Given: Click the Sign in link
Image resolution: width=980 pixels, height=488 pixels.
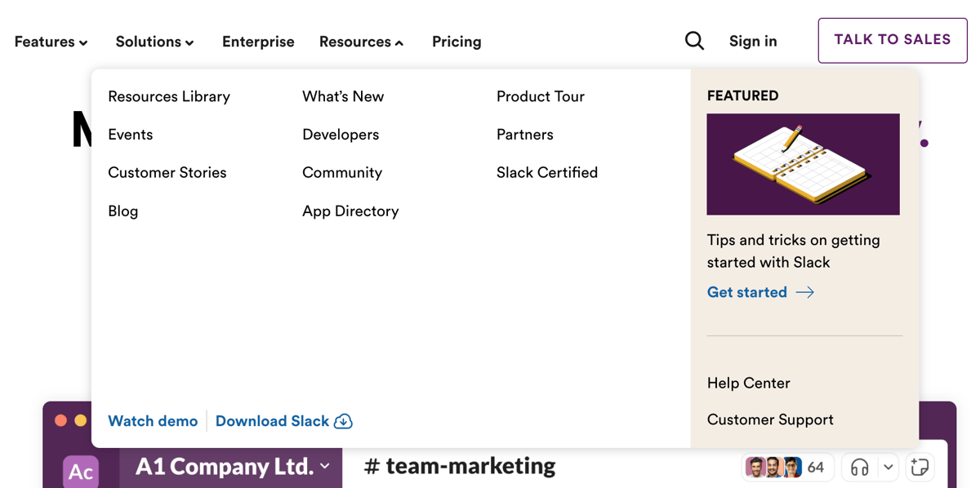Looking at the screenshot, I should coord(752,40).
